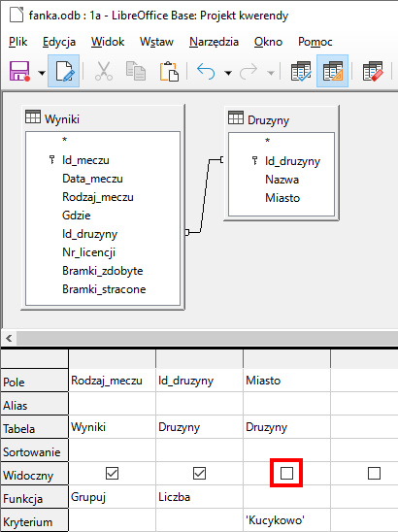The height and width of the screenshot is (532, 398).
Task: Toggle Design View icon off
Action: coord(333,71)
